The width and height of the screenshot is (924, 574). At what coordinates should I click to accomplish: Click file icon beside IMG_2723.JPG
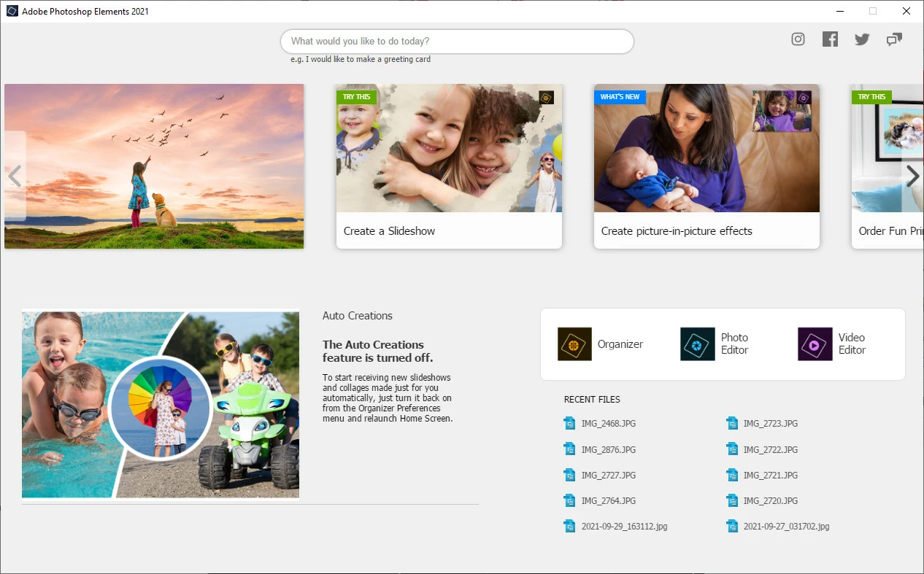point(732,423)
